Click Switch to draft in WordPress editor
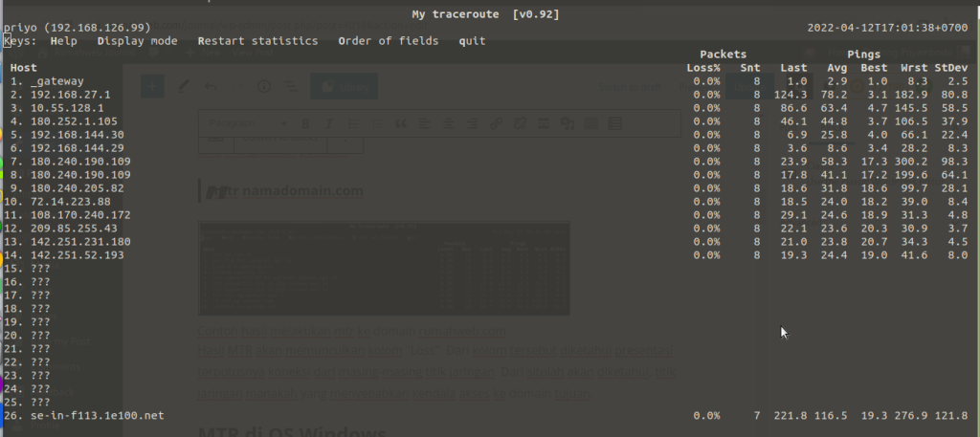Image resolution: width=980 pixels, height=437 pixels. pos(630,87)
